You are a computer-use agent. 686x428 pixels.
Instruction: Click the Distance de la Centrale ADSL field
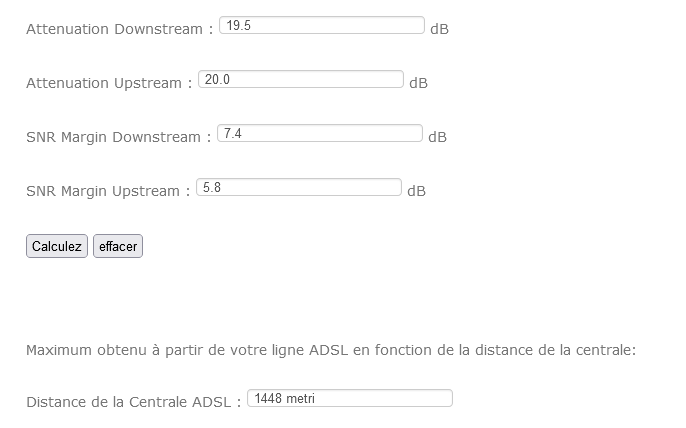(350, 398)
